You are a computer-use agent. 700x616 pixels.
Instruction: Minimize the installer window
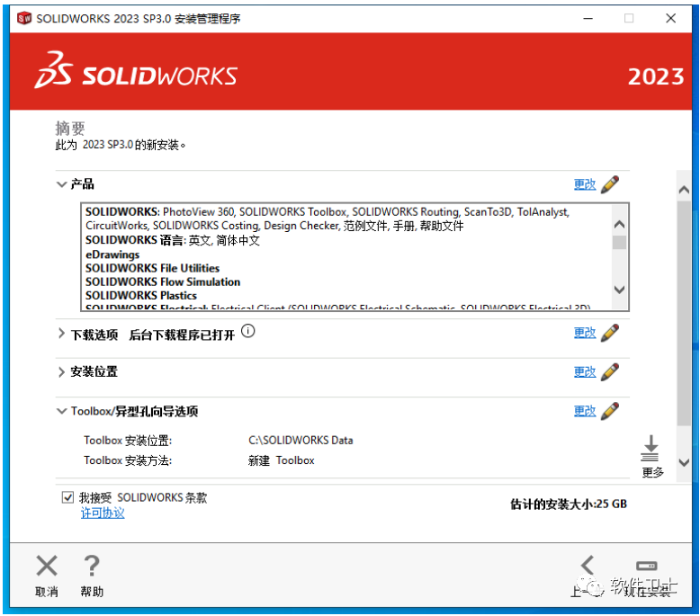pos(588,18)
